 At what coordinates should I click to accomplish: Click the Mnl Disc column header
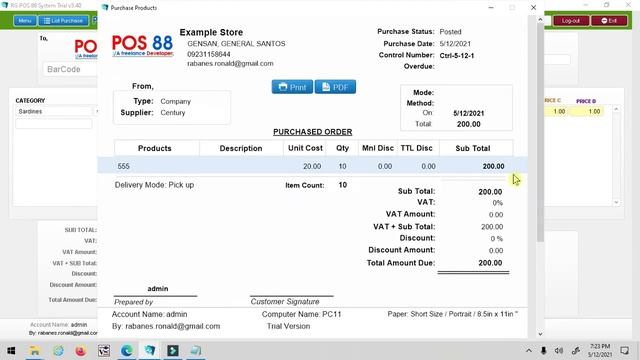[x=378, y=148]
